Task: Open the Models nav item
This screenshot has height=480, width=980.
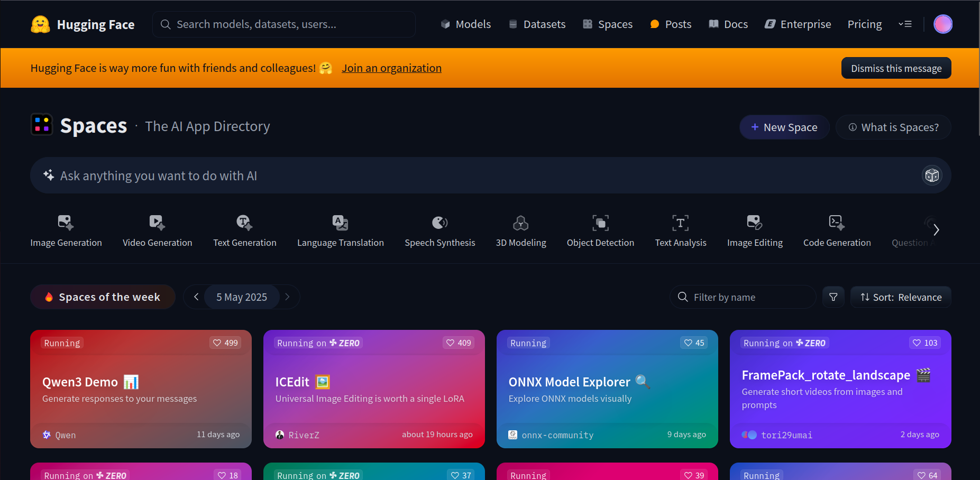Action: click(466, 24)
